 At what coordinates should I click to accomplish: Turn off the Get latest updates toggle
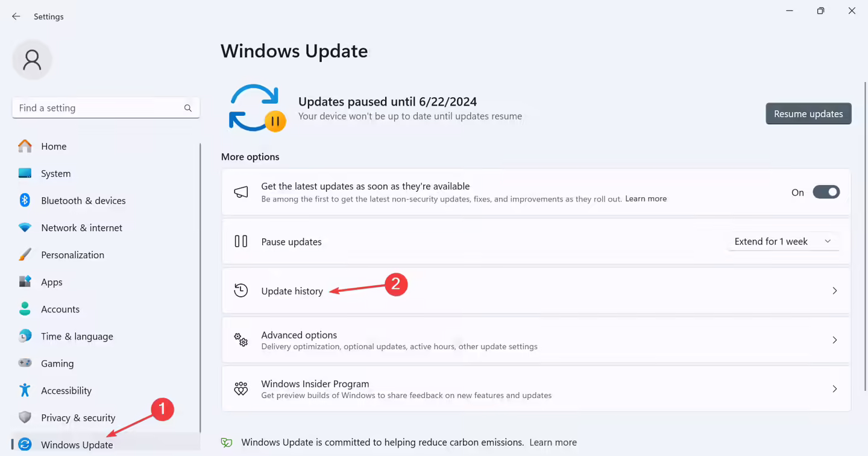click(x=826, y=192)
